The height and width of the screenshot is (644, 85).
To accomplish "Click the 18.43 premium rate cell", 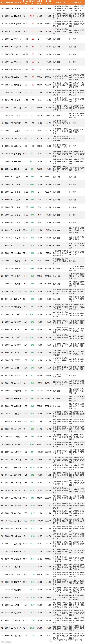I will click(32, 8).
